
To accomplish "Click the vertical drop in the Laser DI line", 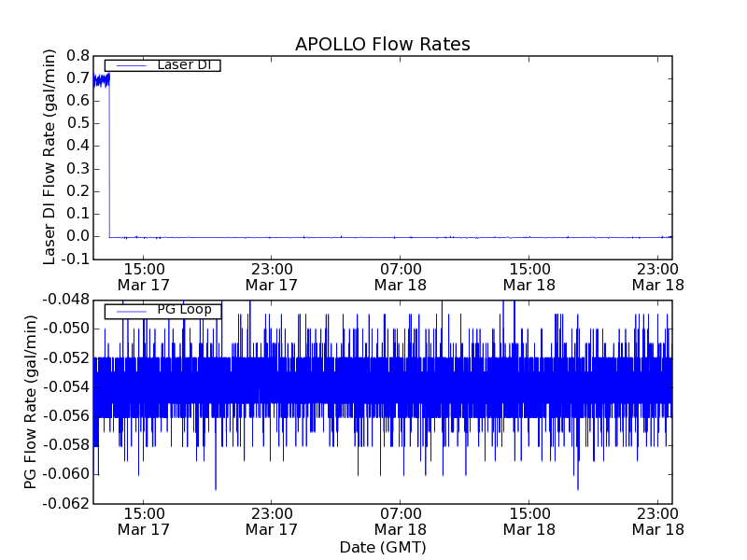I will coord(109,159).
